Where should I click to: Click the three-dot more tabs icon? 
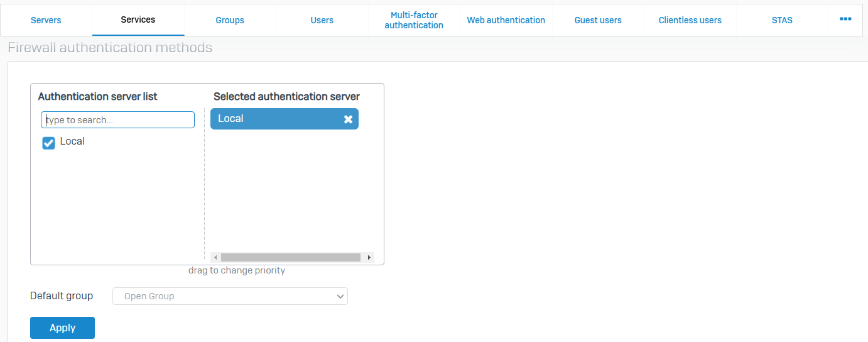click(845, 19)
